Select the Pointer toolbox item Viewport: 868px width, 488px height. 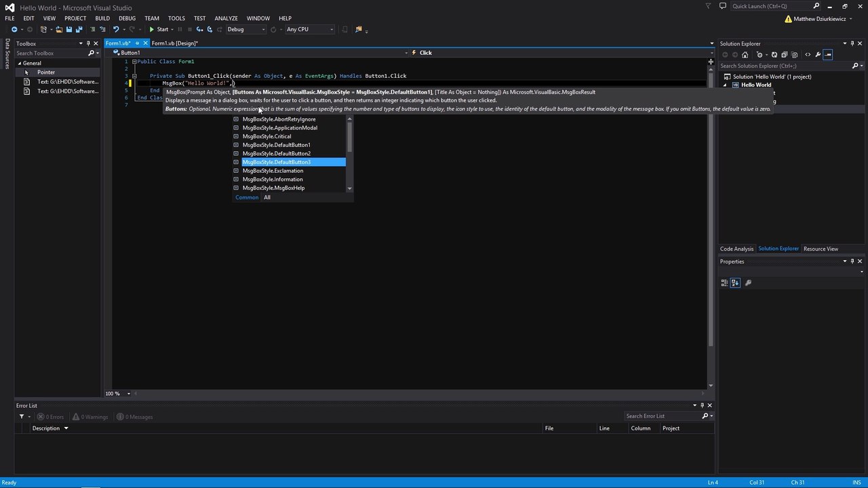(57, 73)
